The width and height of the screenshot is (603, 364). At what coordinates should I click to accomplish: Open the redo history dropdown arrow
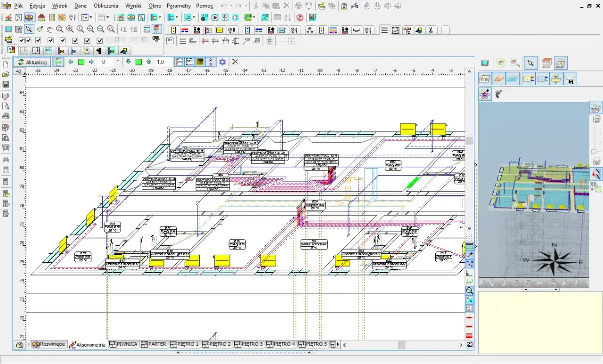(x=246, y=6)
